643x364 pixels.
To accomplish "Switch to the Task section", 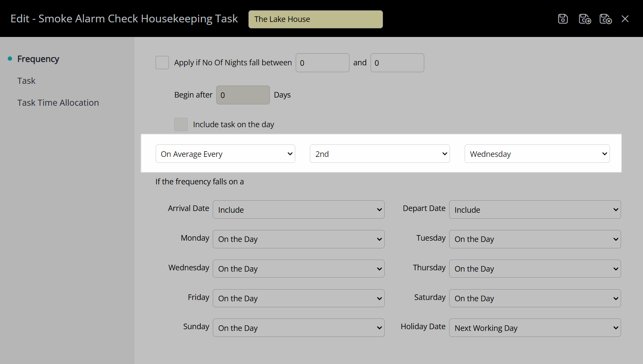I will click(x=26, y=81).
